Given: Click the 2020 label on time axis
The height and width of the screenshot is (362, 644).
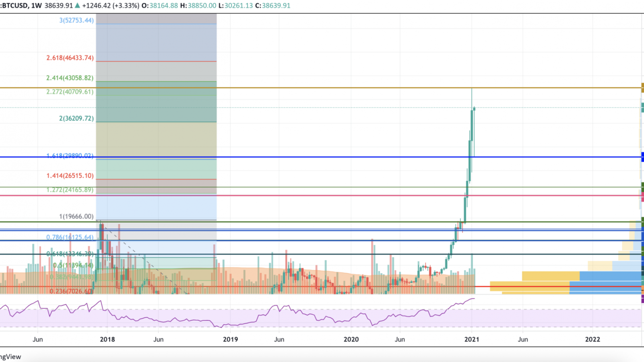Looking at the screenshot, I should pos(351,339).
